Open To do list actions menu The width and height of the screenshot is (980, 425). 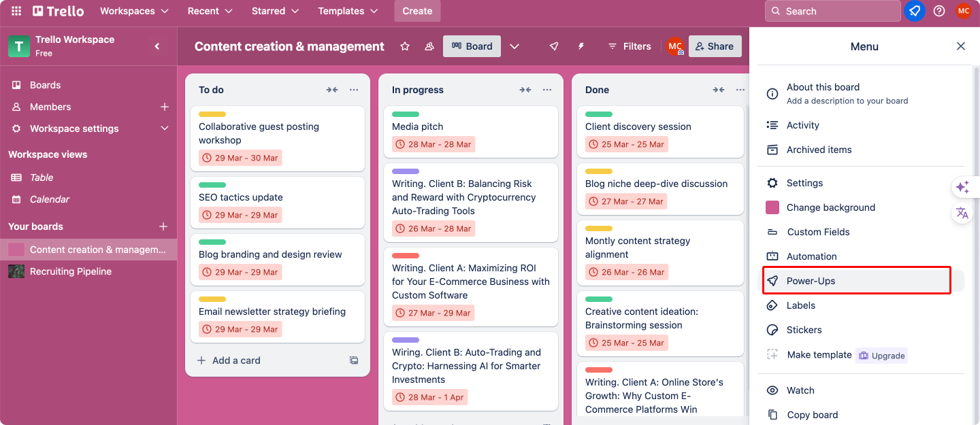(354, 90)
